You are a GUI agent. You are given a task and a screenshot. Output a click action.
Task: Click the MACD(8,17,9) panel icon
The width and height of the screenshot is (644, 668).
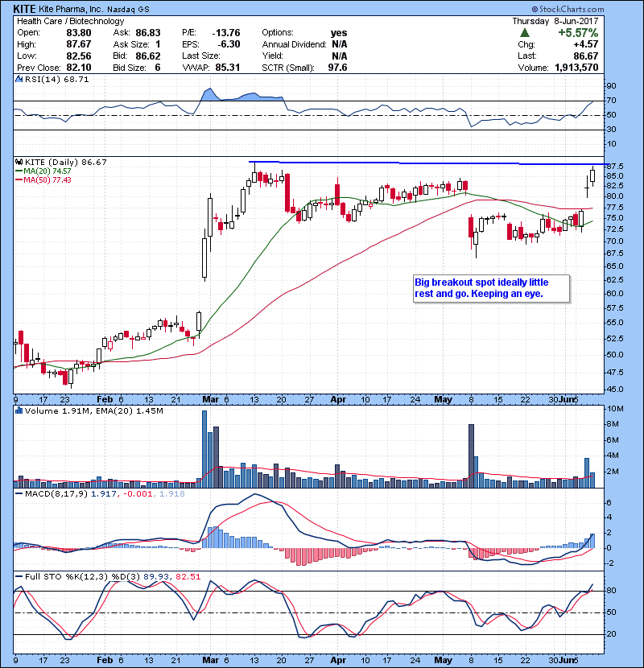[x=19, y=493]
